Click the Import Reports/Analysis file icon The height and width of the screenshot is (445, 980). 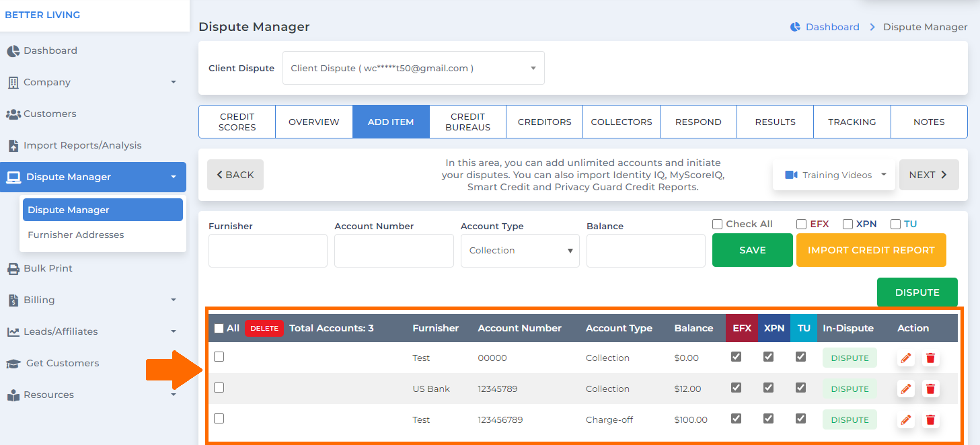(x=13, y=146)
